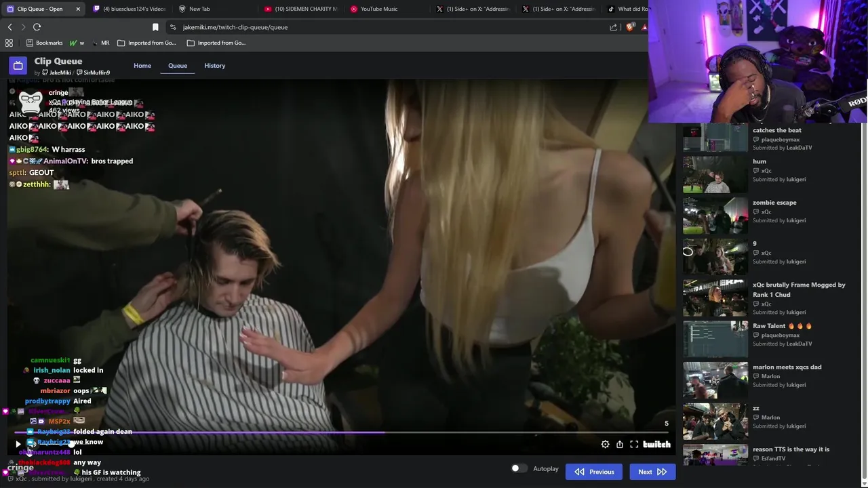Viewport: 868px width, 488px height.
Task: Play the Twitch clip video
Action: [18, 445]
